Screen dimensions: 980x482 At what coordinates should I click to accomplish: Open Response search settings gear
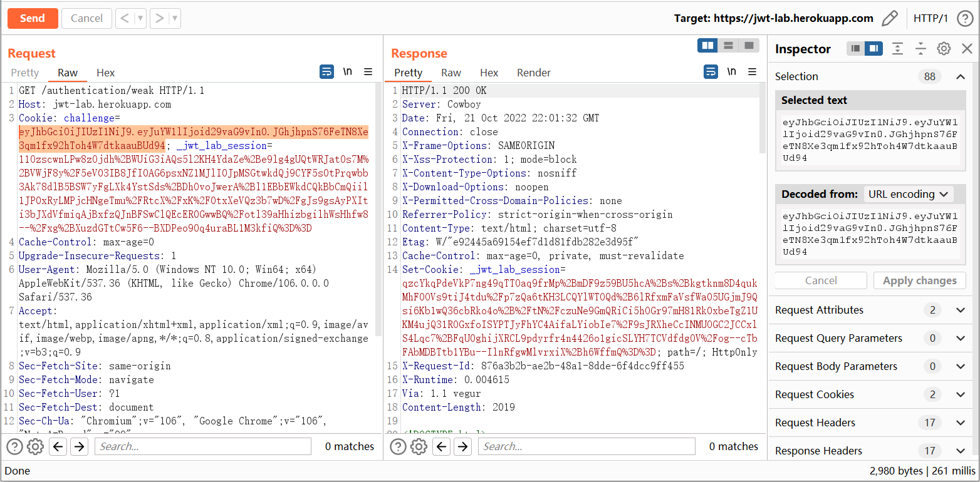tap(419, 446)
